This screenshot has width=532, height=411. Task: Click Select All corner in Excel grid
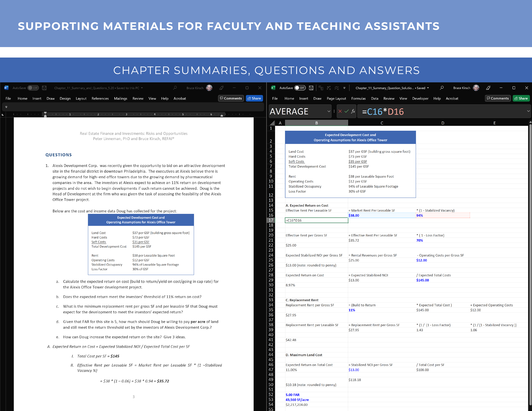[272, 123]
